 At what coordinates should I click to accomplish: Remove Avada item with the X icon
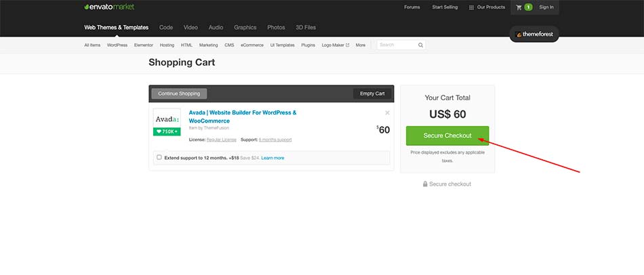(x=387, y=113)
